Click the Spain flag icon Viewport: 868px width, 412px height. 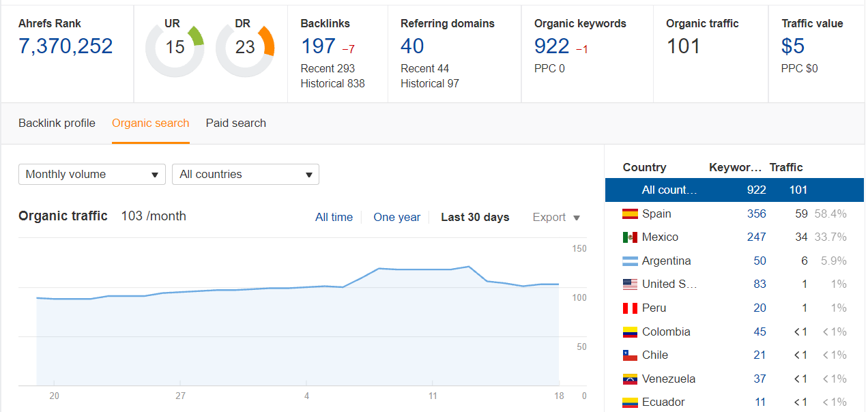click(630, 214)
